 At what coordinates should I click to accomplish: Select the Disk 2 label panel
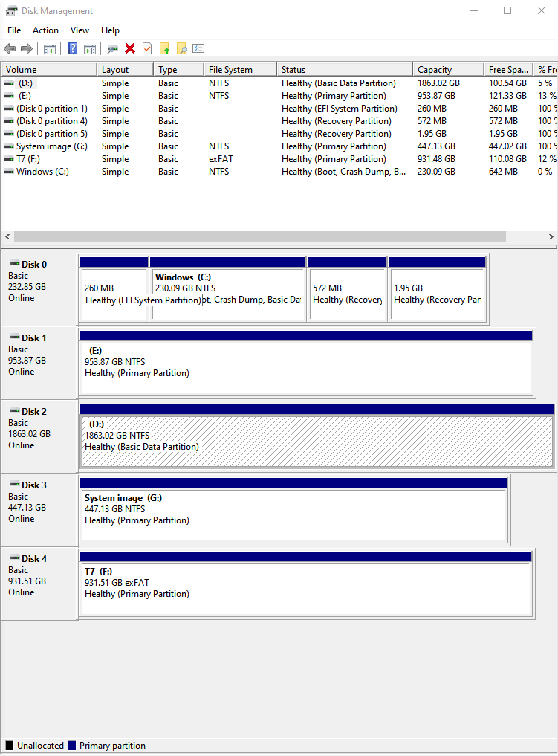click(39, 436)
